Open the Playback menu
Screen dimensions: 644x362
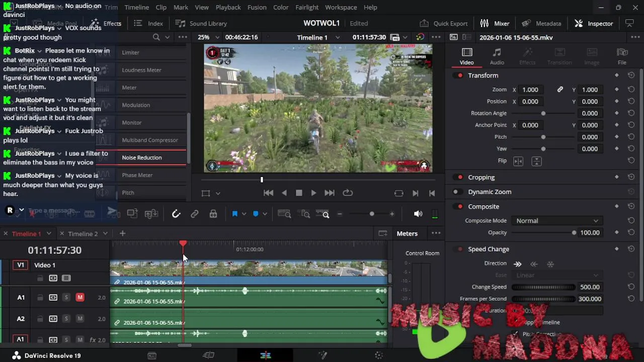coord(228,8)
